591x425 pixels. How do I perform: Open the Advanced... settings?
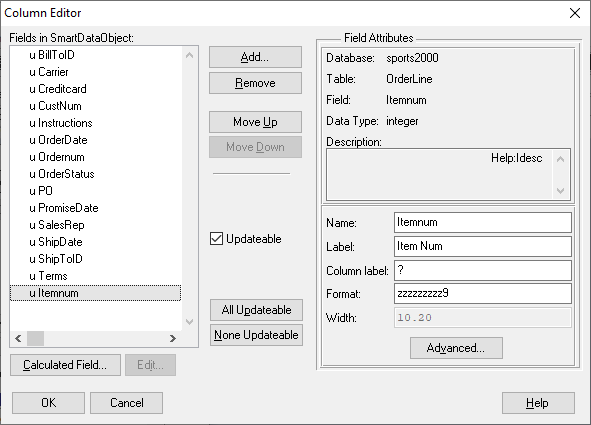[456, 348]
